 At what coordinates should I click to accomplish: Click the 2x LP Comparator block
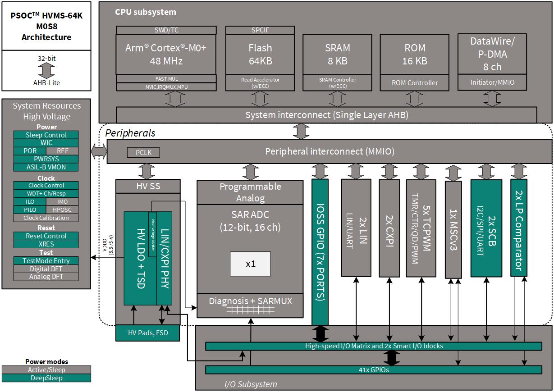[518, 227]
